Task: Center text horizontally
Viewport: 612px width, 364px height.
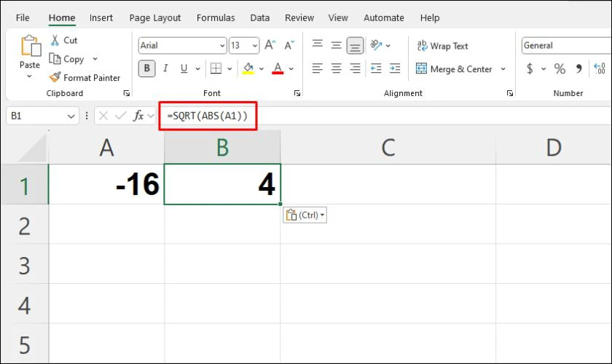Action: click(x=336, y=68)
